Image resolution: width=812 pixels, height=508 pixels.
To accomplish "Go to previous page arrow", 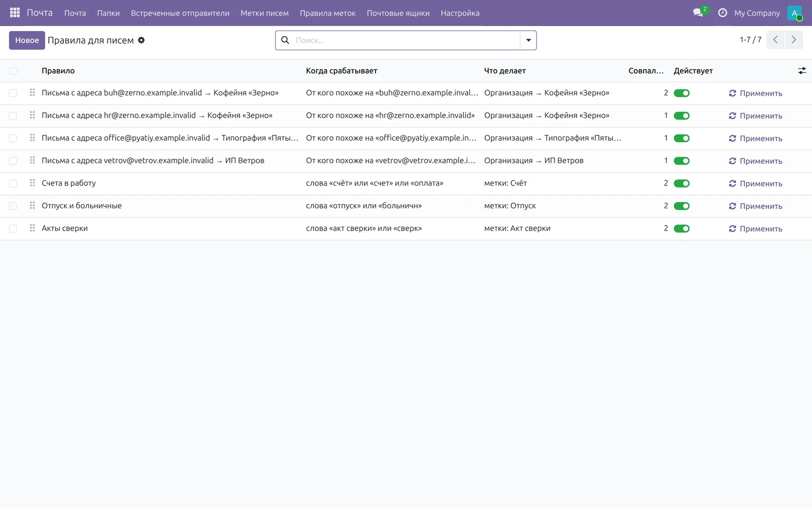I will tap(775, 40).
